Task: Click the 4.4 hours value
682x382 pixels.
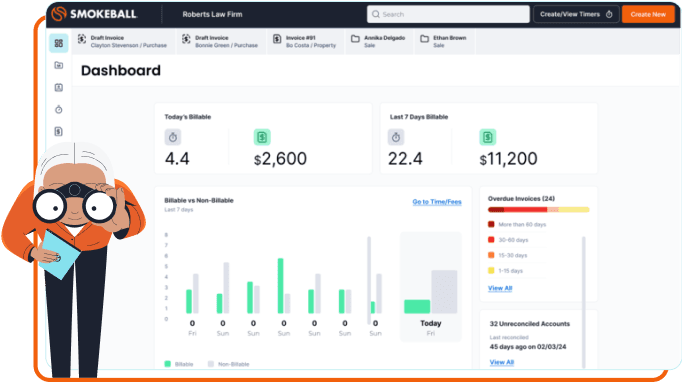Action: [177, 159]
